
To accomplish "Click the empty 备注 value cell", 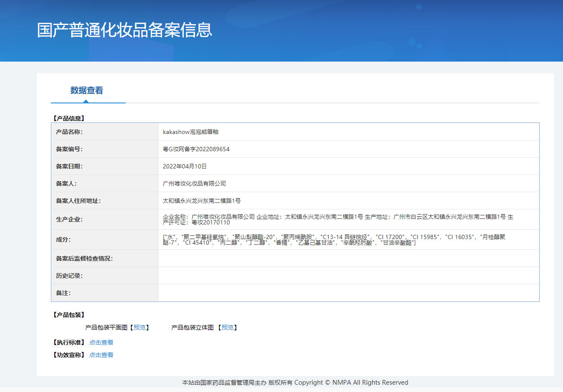I will pos(348,293).
